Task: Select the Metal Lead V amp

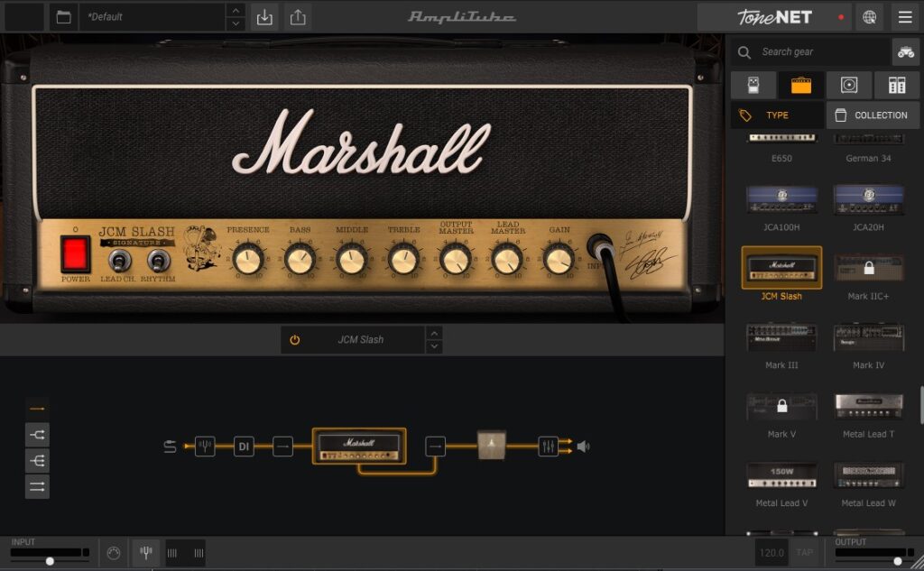Action: pos(781,484)
